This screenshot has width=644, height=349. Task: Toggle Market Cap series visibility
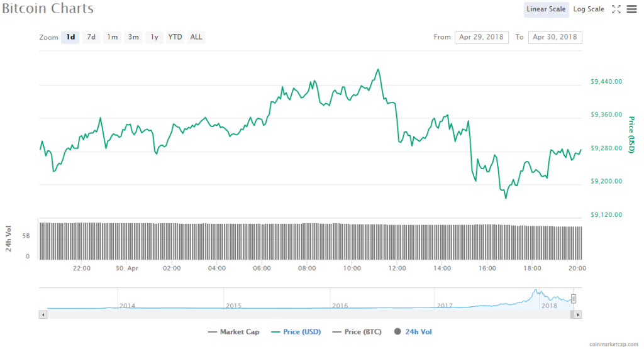[233, 331]
